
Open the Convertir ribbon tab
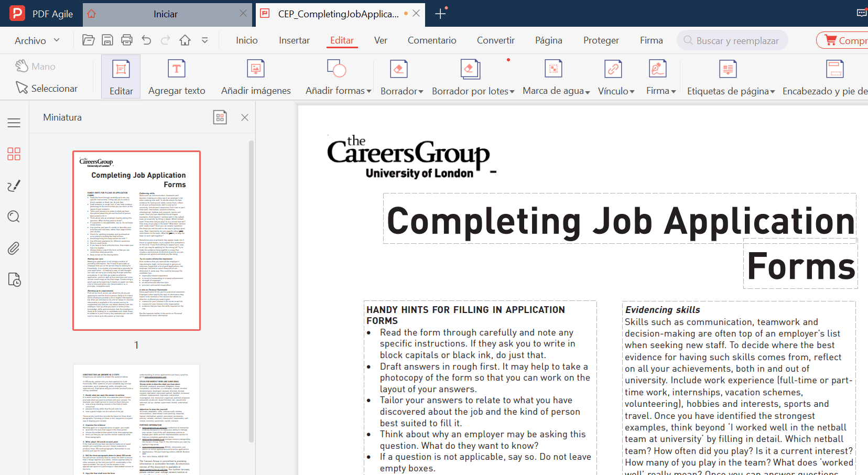click(x=495, y=40)
